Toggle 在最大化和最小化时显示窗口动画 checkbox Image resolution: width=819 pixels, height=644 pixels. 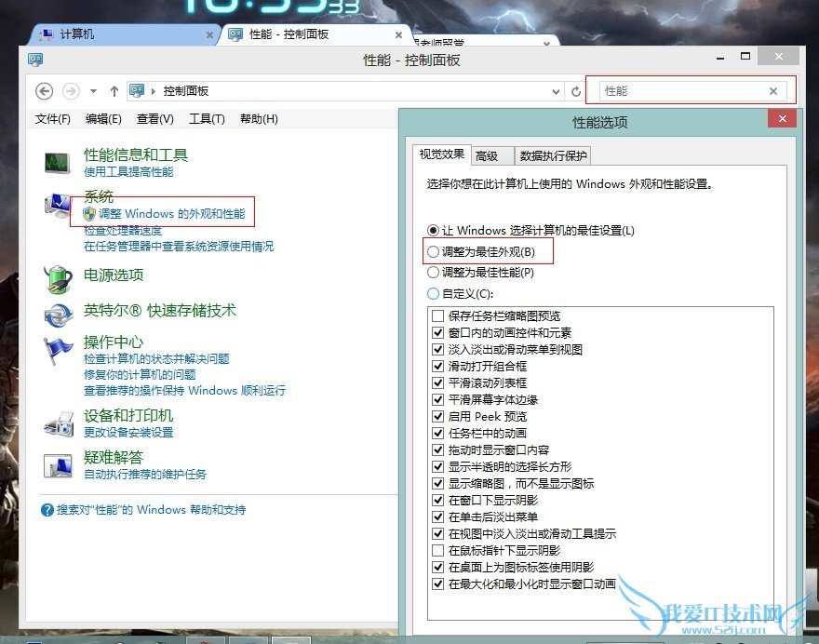[437, 584]
